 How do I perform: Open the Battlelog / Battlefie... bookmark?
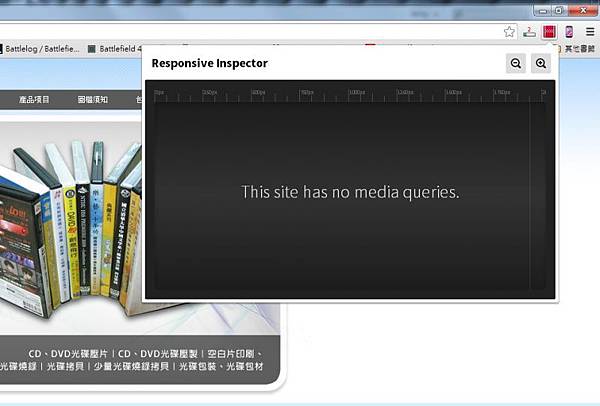39,49
